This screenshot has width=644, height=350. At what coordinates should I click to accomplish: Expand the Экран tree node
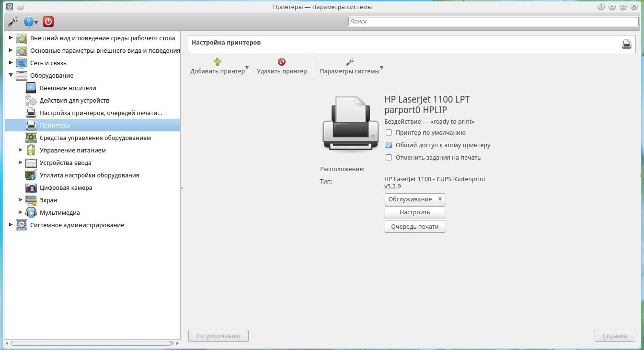[x=20, y=200]
